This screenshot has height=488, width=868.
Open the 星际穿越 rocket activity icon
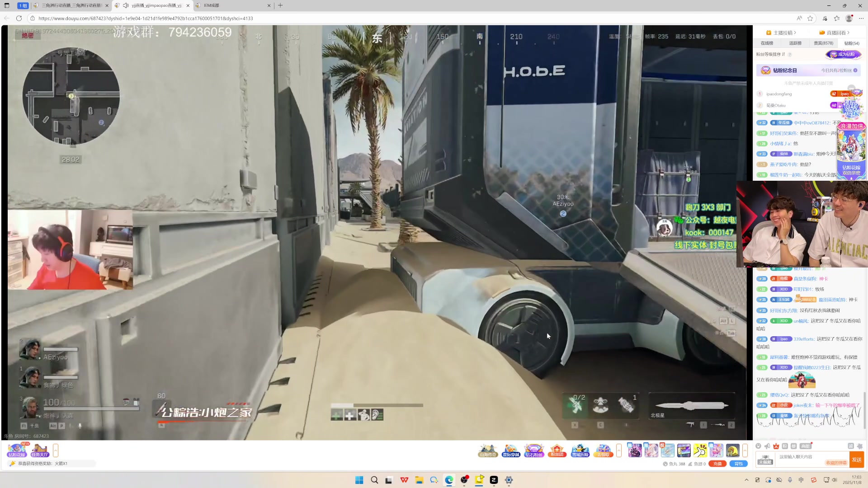point(511,450)
